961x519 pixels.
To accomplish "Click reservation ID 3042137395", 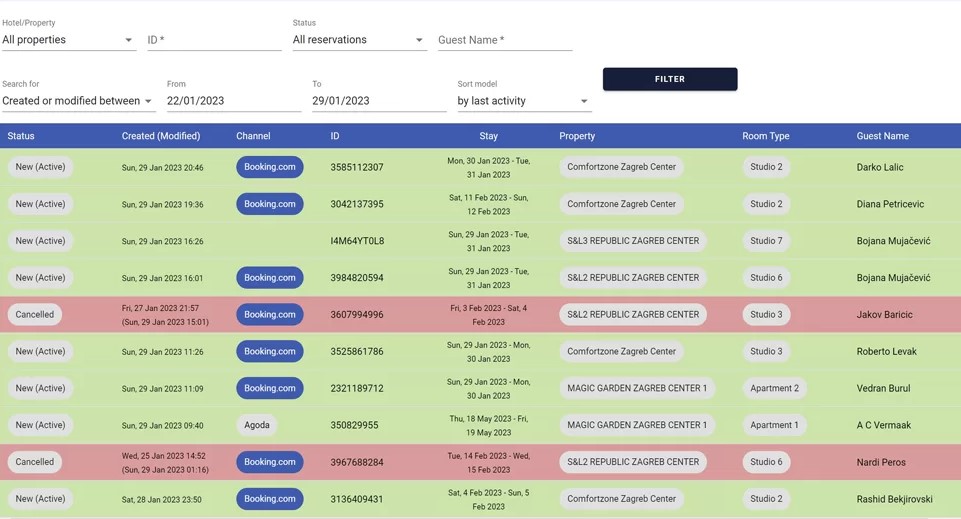I will pos(357,204).
